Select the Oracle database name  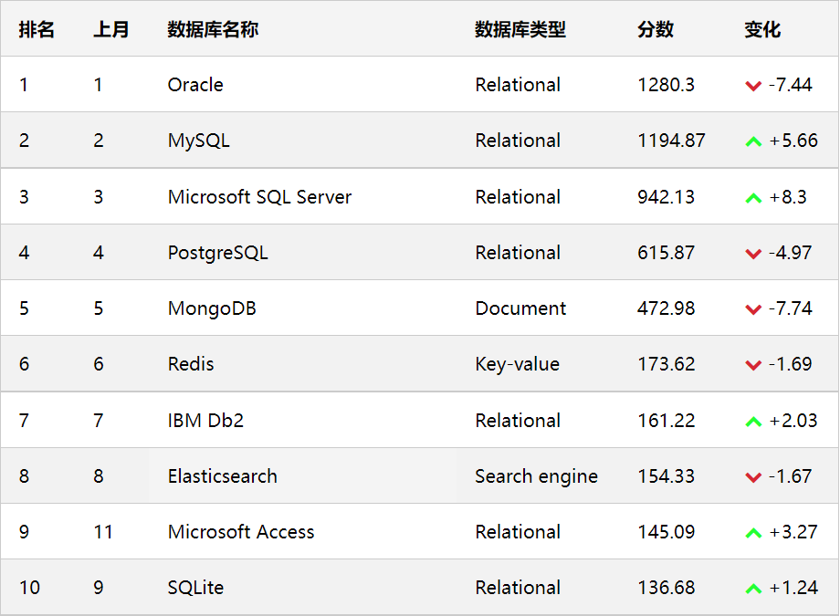click(x=195, y=85)
